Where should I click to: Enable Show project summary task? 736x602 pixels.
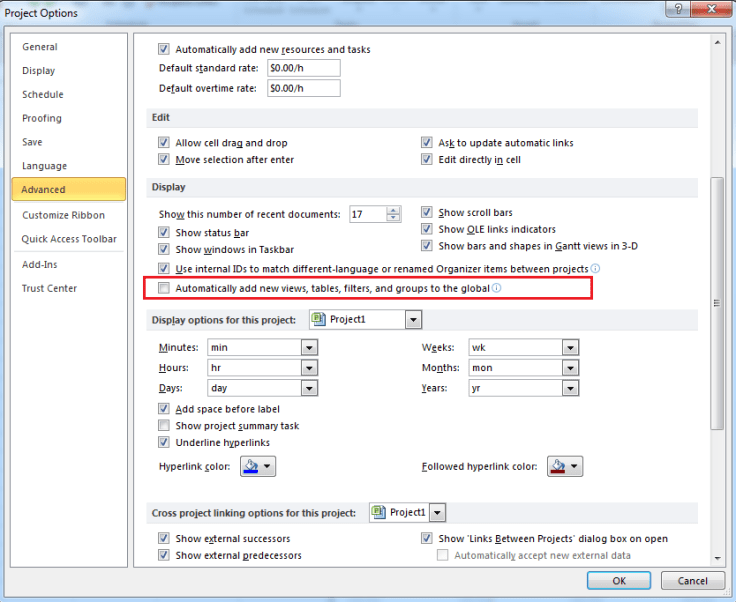[x=165, y=426]
